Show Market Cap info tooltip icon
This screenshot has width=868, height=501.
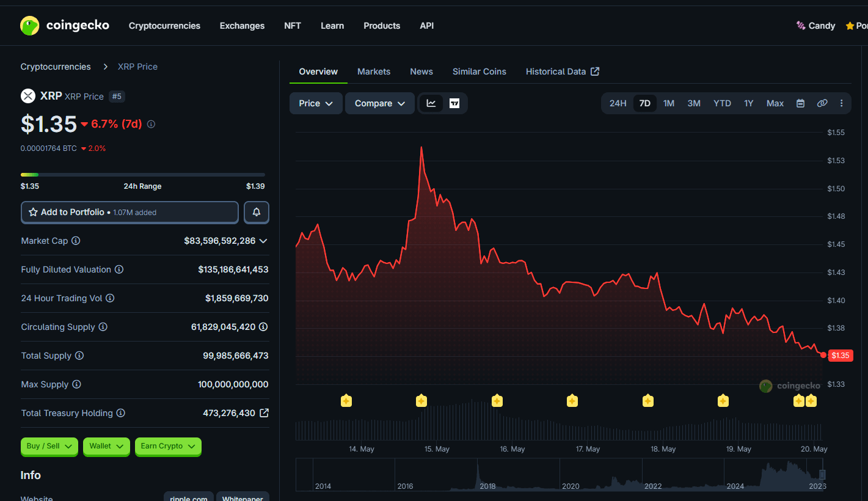pyautogui.click(x=76, y=241)
